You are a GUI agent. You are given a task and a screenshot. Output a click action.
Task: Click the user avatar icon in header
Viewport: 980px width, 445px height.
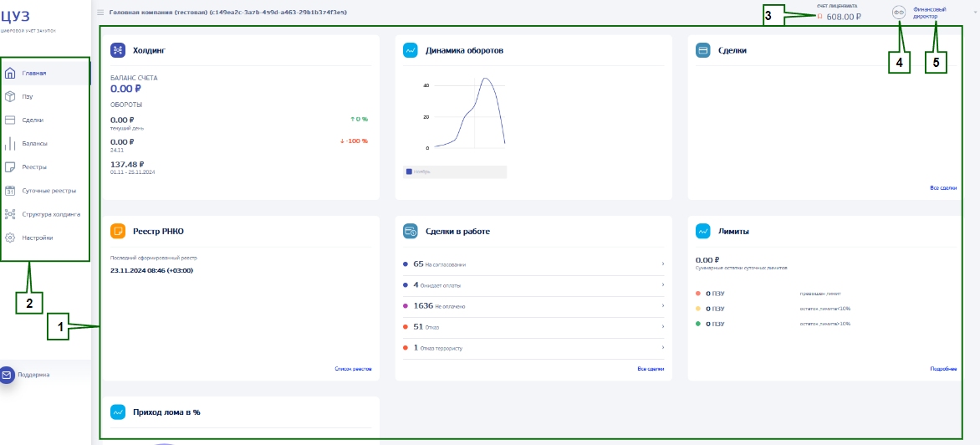pos(899,13)
